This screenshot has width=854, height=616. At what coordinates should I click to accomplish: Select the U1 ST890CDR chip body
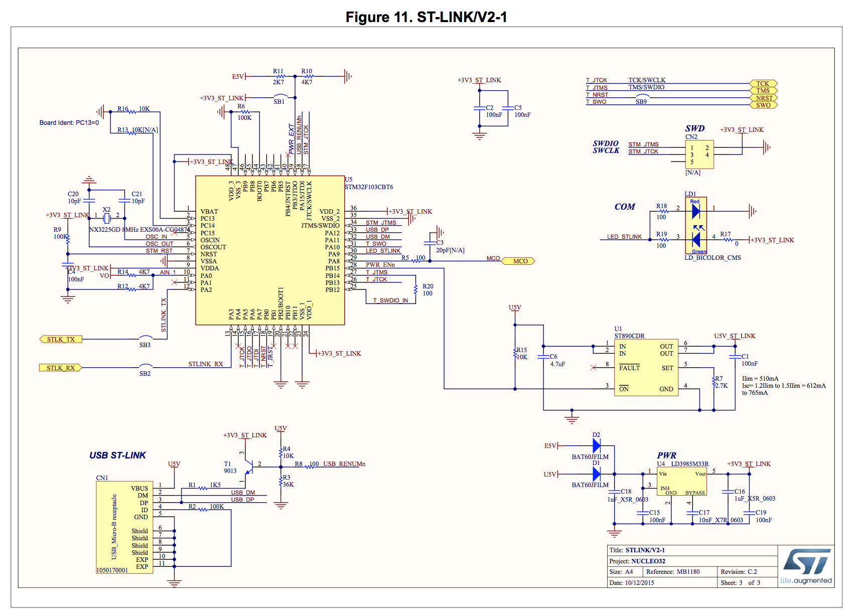(646, 368)
